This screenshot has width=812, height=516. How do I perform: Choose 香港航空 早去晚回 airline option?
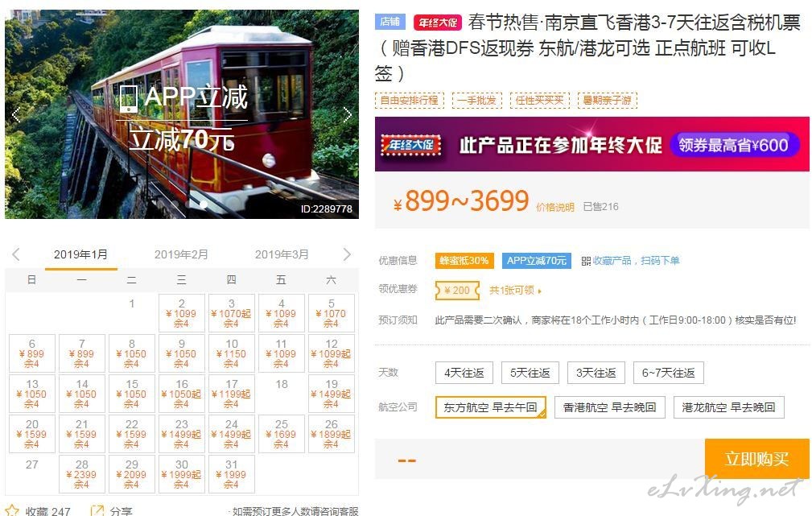pos(609,407)
